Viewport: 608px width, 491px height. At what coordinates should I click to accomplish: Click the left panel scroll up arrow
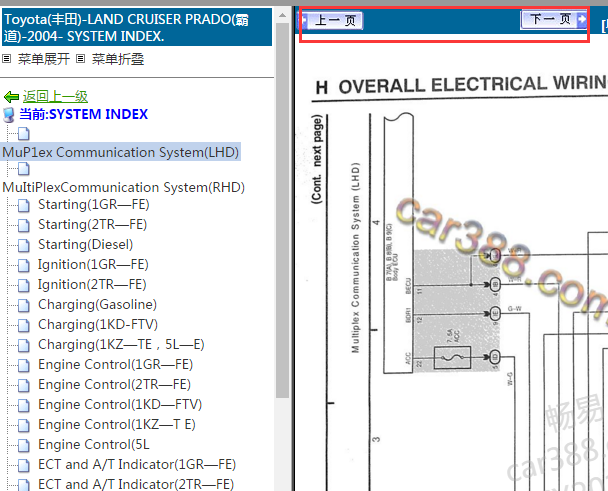coord(282,16)
